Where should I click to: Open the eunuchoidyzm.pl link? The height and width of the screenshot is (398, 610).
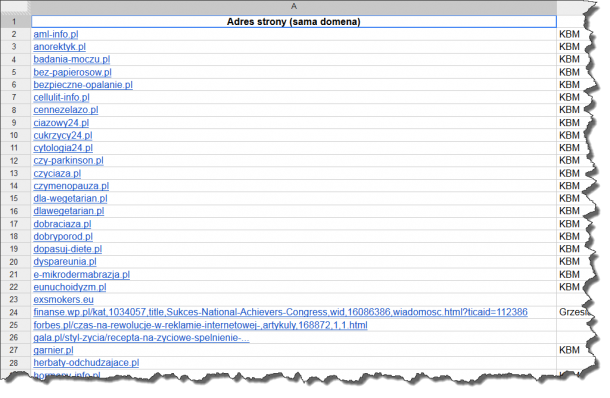(70, 287)
